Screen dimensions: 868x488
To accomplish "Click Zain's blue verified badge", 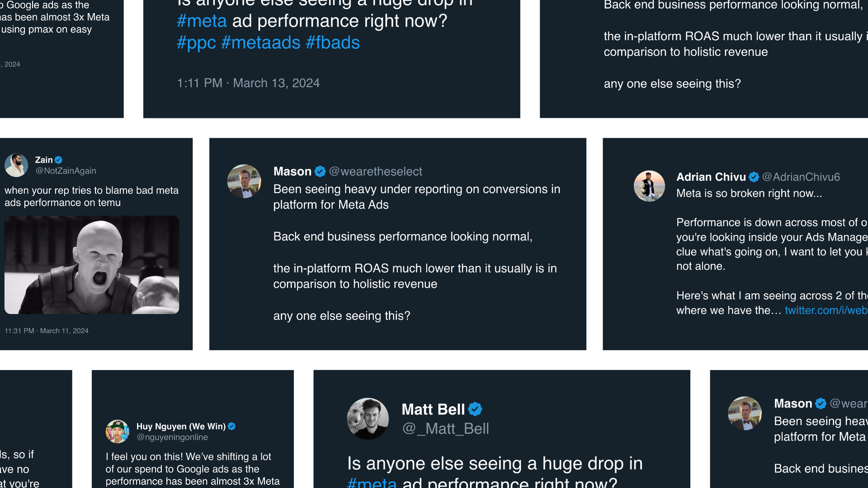I will point(59,160).
